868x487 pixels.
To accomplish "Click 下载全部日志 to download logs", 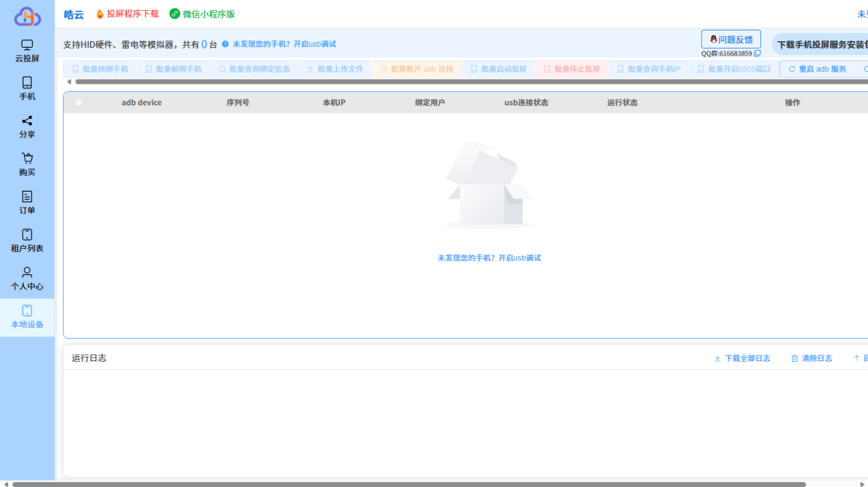I will (x=742, y=358).
